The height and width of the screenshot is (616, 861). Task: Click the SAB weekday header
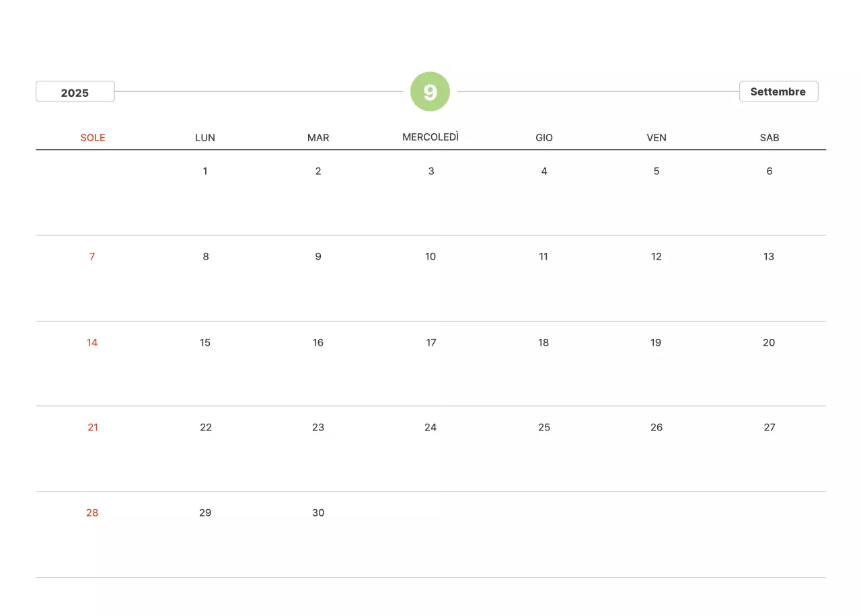click(770, 138)
